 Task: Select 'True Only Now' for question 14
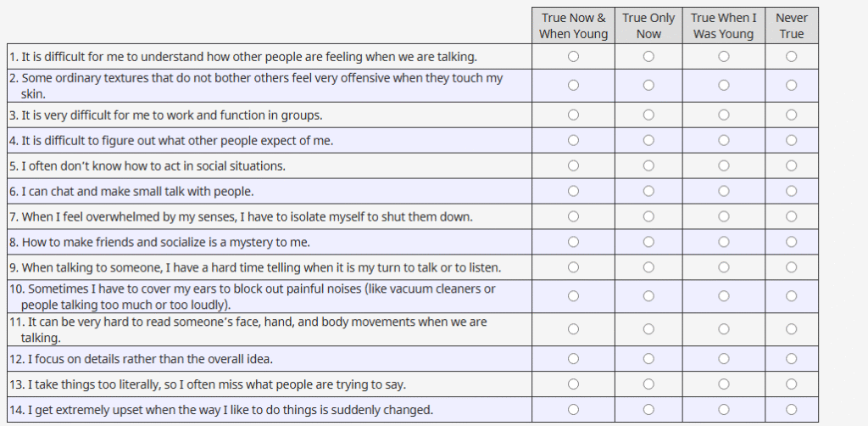click(648, 410)
